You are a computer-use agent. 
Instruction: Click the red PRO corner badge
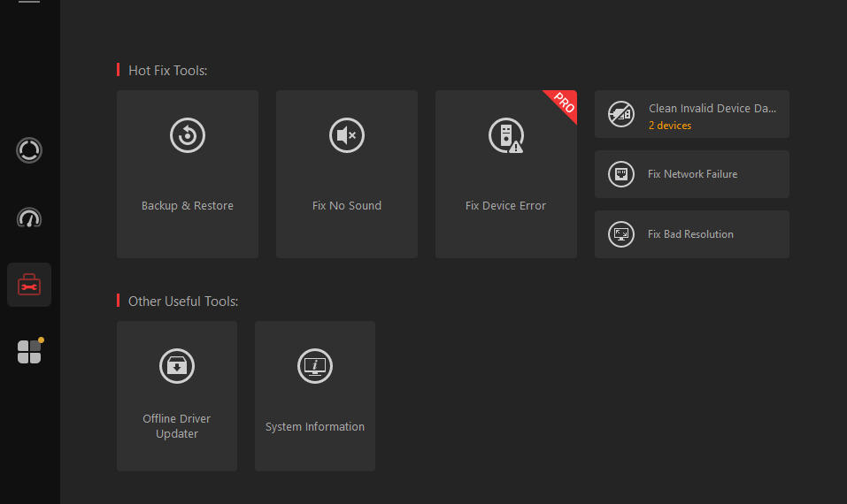point(564,103)
